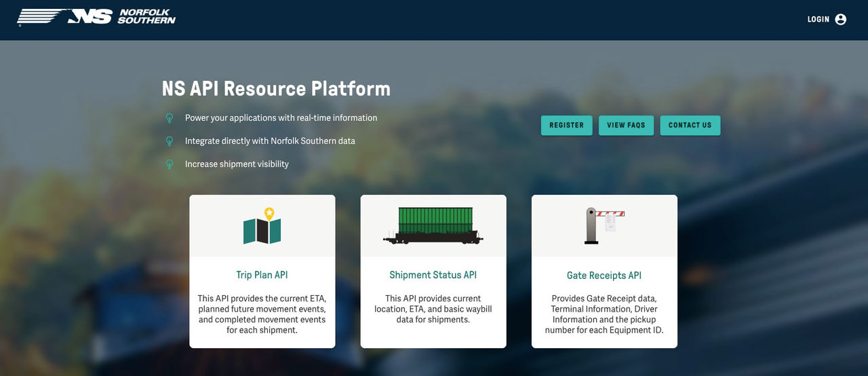Open the LOGIN link in header
This screenshot has width=868, height=376.
point(818,20)
